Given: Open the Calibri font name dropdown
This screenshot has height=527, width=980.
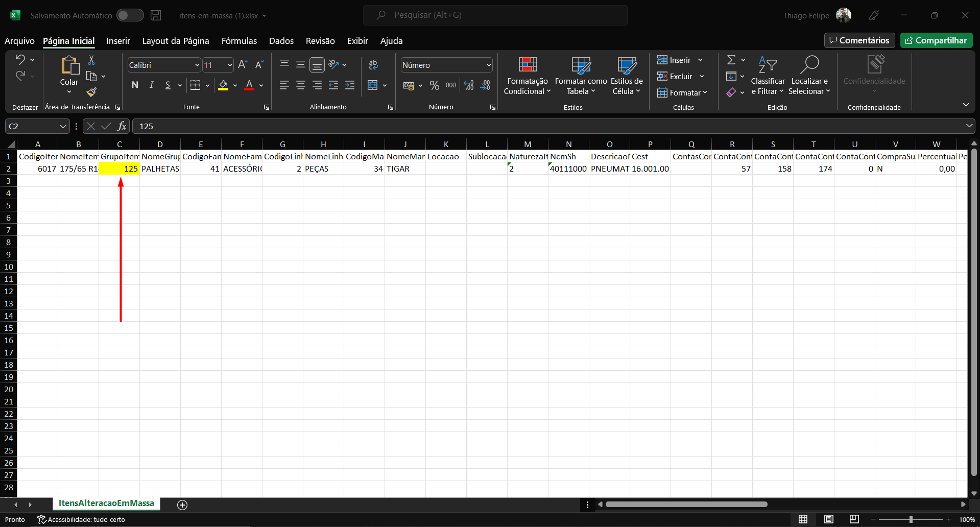Looking at the screenshot, I should tap(197, 65).
